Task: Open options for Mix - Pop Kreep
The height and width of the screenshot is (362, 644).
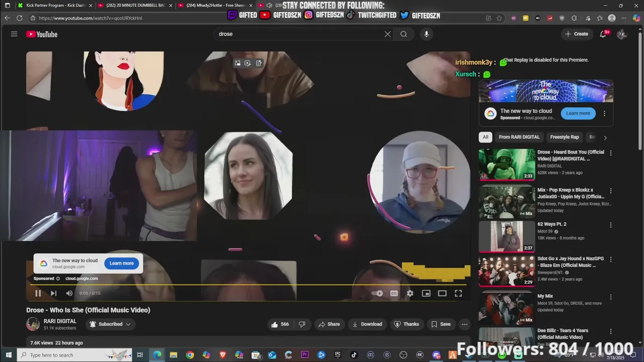Action: [611, 191]
